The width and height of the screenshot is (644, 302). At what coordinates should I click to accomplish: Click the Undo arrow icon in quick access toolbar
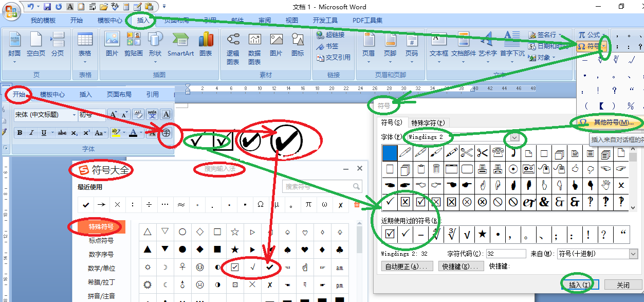(30, 7)
